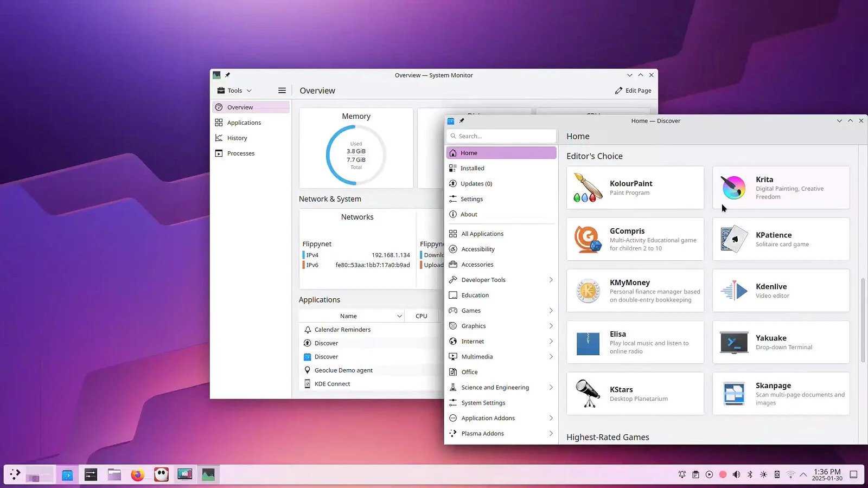
Task: Open the KMyMoney finance card
Action: tap(635, 291)
